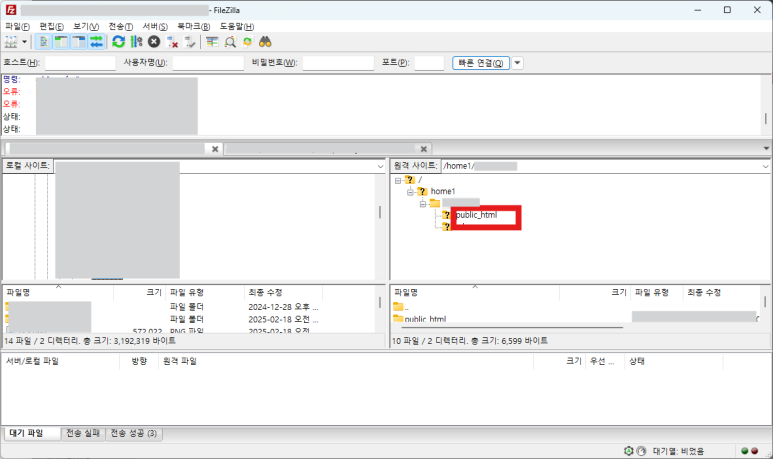Select home1 in remote tree

coord(443,191)
